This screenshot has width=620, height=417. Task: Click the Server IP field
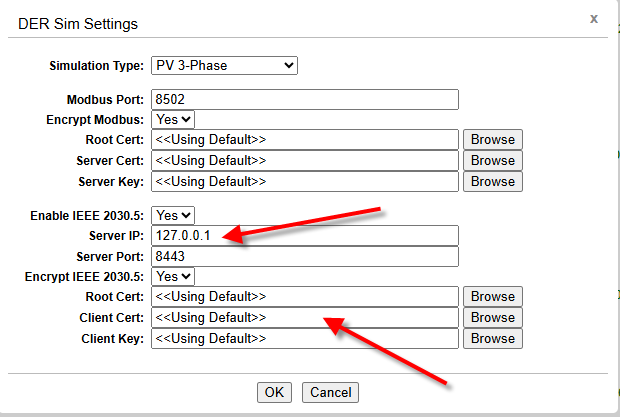pyautogui.click(x=305, y=236)
